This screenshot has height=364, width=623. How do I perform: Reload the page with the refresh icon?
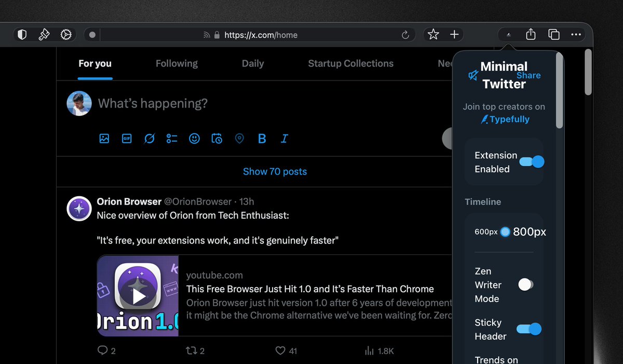(405, 35)
